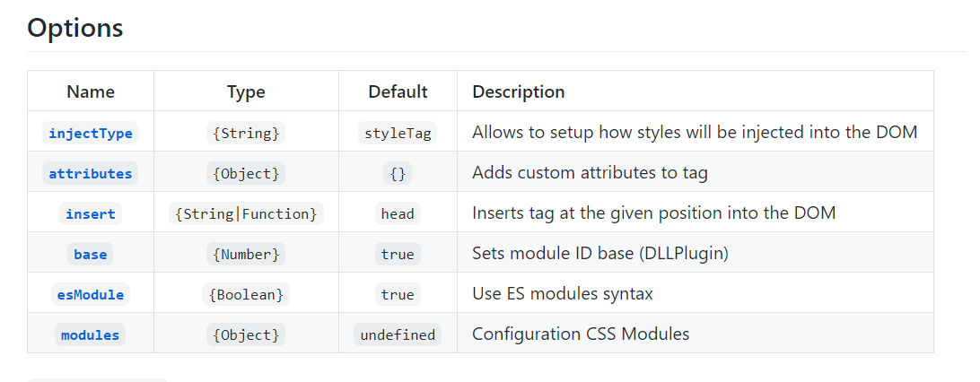Screen dimensions: 980x382
Task: Click the Name column header
Action: coord(91,91)
